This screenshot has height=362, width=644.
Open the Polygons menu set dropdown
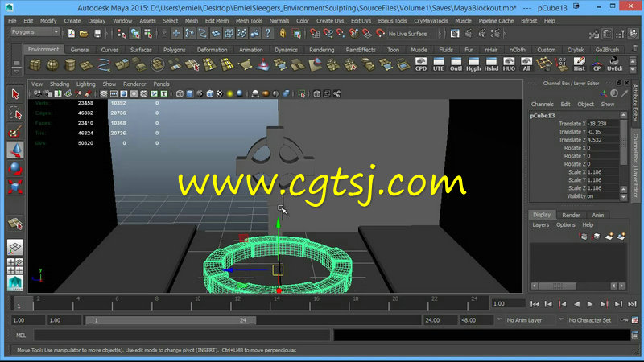[35, 32]
